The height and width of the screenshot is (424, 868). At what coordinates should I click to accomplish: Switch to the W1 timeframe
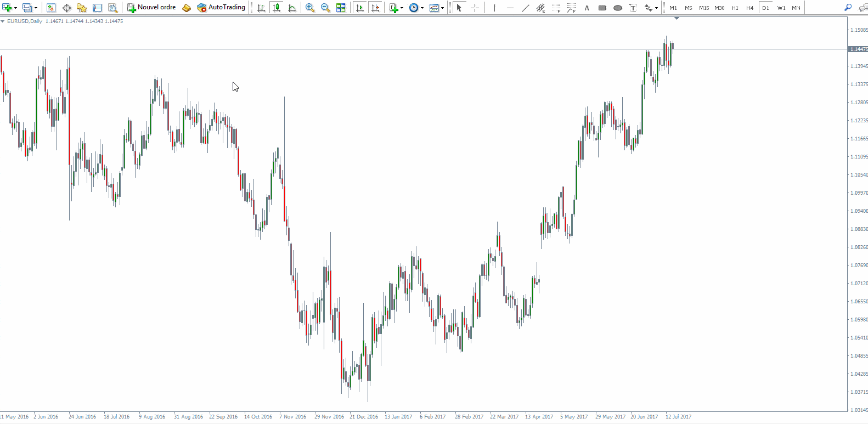click(781, 8)
